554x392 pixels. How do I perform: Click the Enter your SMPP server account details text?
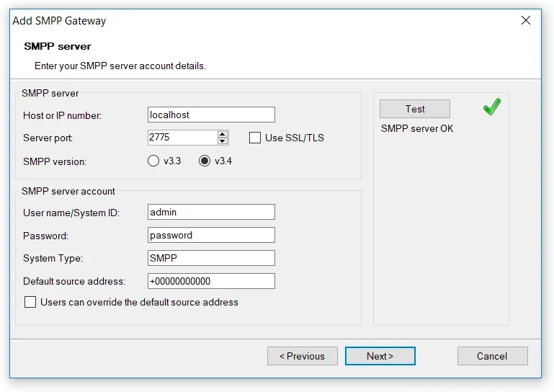click(x=120, y=66)
